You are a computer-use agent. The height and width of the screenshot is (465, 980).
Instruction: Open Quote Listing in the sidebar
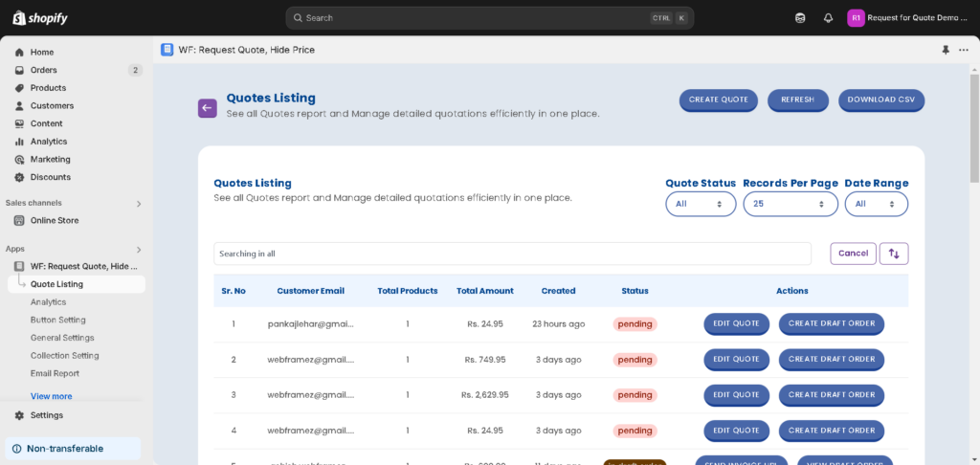point(77,284)
